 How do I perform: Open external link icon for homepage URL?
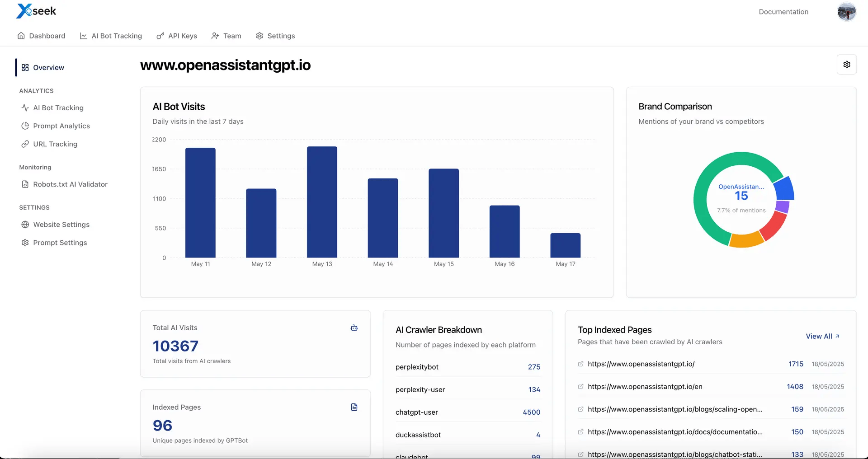(x=580, y=364)
